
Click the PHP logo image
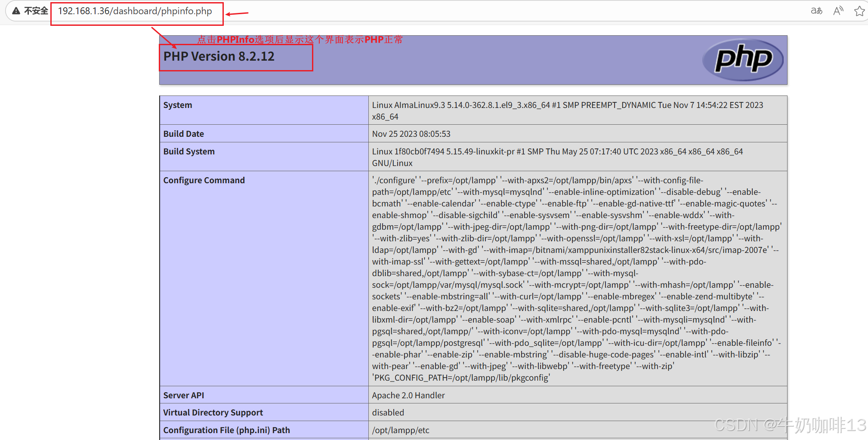743,59
